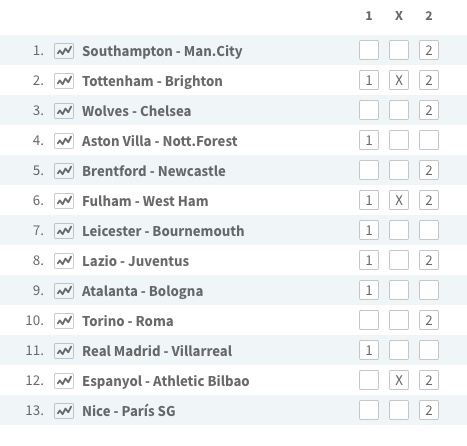Open chart icon for Fulham - West Ham

(64, 201)
